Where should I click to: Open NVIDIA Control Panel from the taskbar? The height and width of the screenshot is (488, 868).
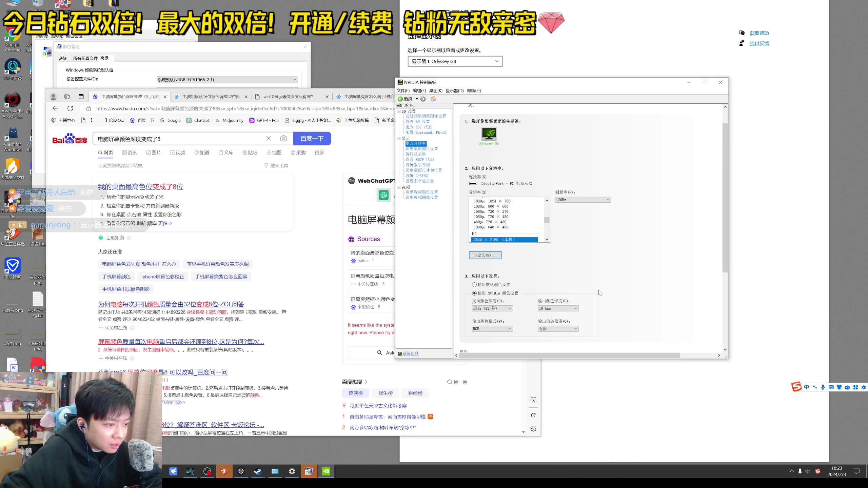coord(326,471)
